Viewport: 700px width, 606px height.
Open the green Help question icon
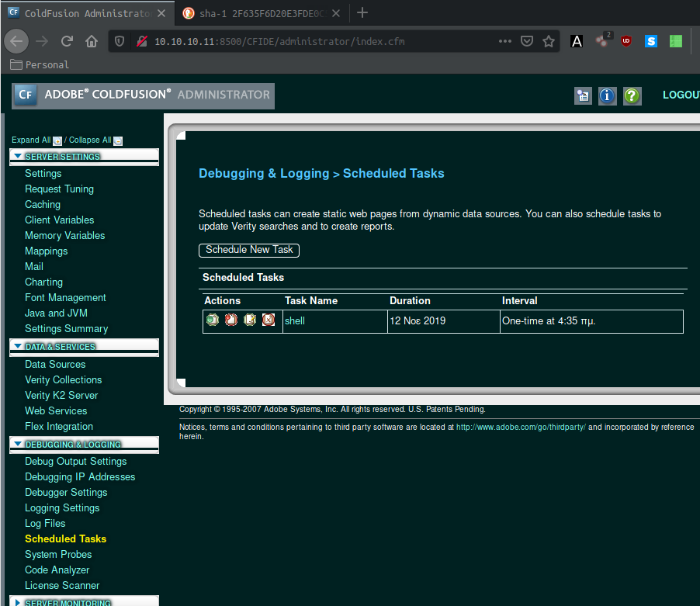[x=632, y=95]
